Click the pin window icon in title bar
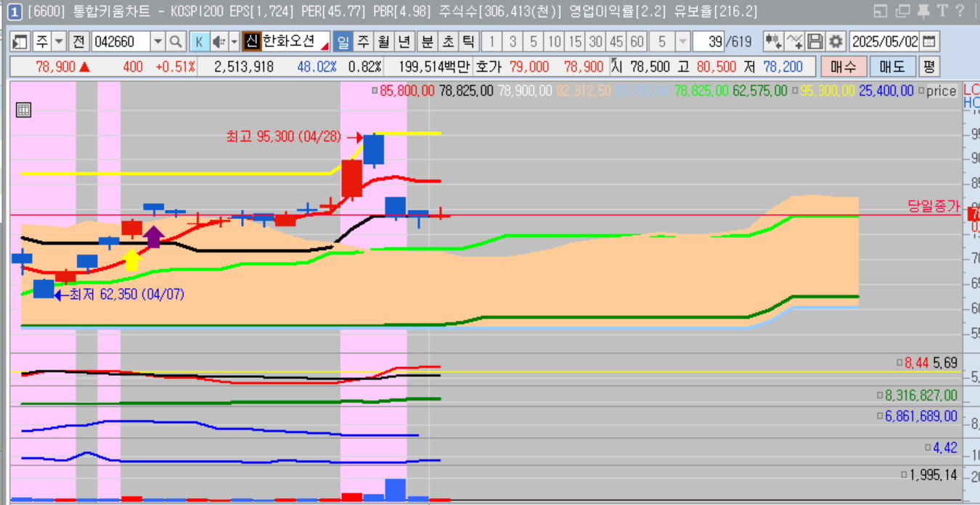 (923, 11)
